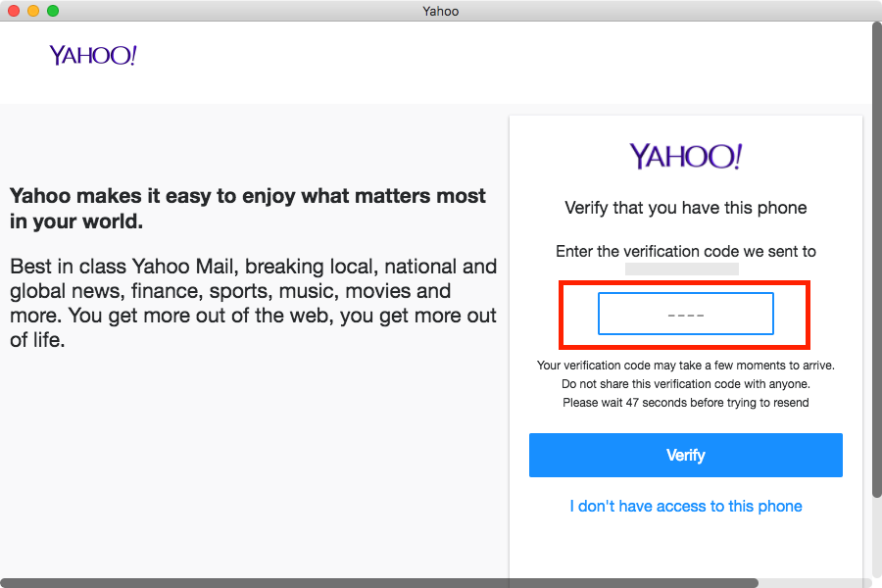Close the Yahoo window with red button
Image resolution: width=882 pixels, height=588 pixels.
coord(14,11)
